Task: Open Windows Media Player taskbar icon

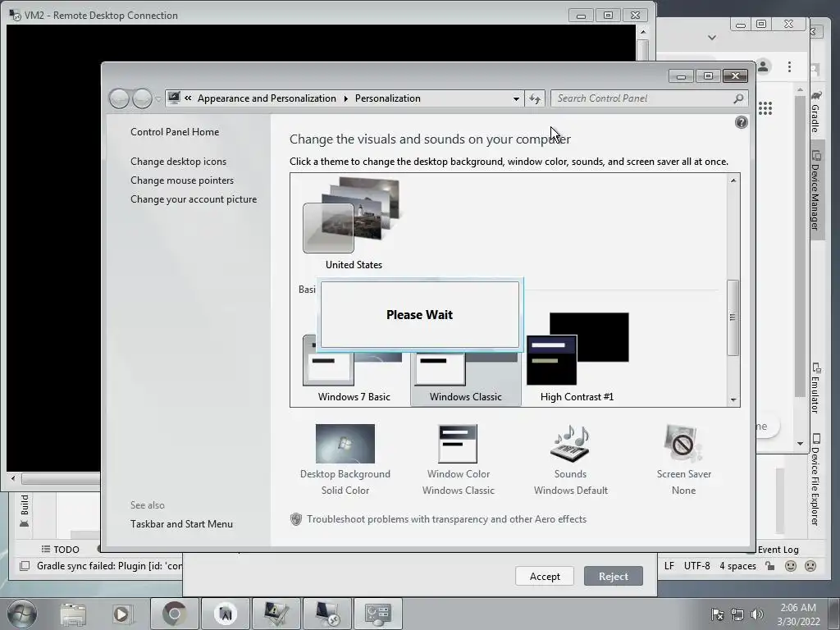Action: [x=121, y=614]
